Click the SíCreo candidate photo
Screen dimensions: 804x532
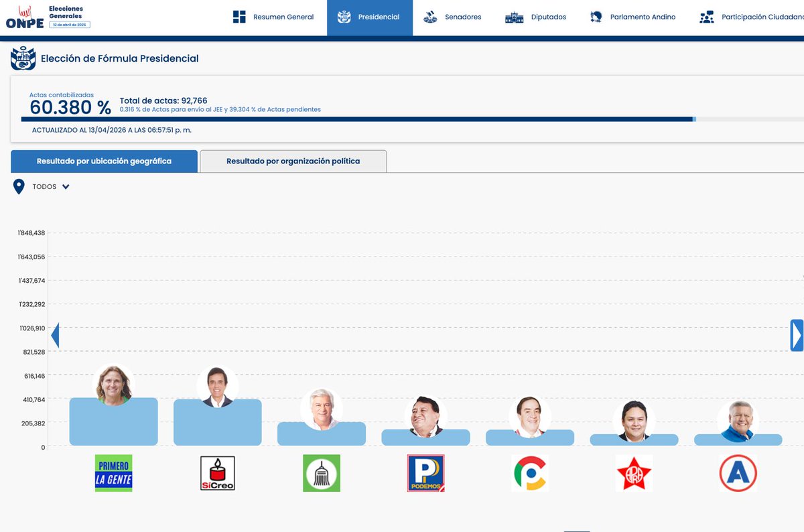[x=218, y=386]
